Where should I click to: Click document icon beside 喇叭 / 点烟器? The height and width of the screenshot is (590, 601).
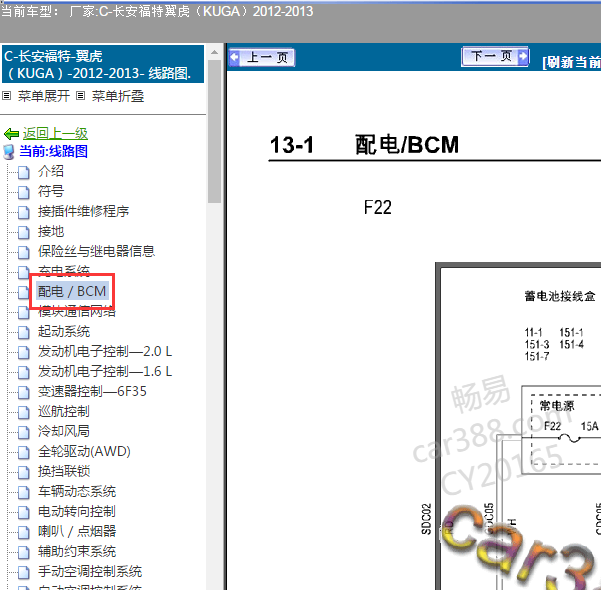[x=24, y=532]
